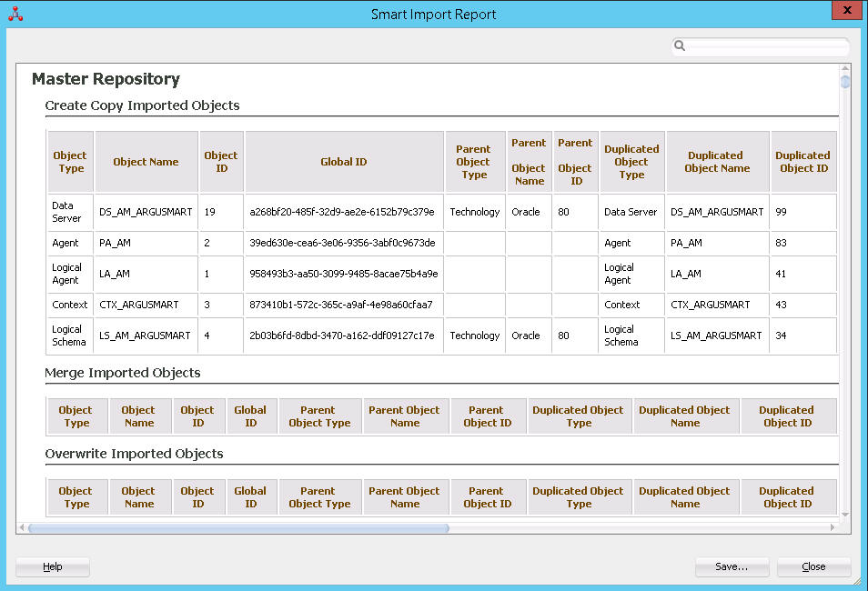Screen dimensions: 868x591
Task: Select the Context object type cell
Action: point(70,305)
